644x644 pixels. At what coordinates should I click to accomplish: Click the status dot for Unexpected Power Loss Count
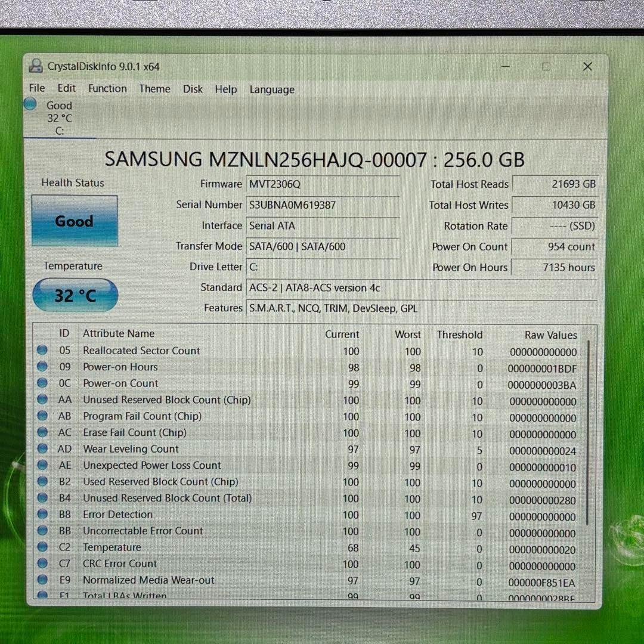[42, 465]
